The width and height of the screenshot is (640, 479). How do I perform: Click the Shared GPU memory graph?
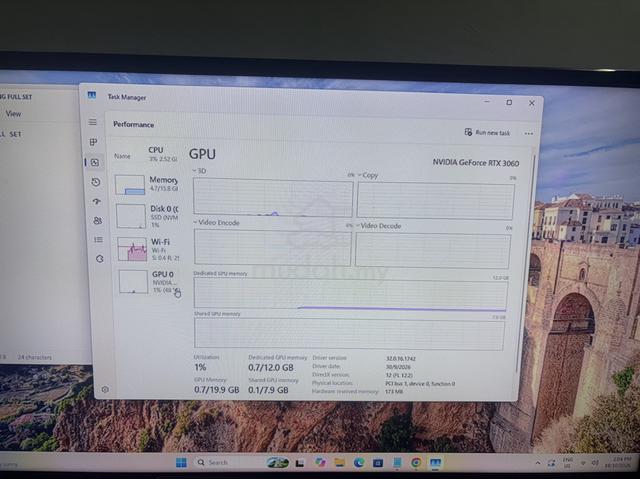pyautogui.click(x=349, y=334)
